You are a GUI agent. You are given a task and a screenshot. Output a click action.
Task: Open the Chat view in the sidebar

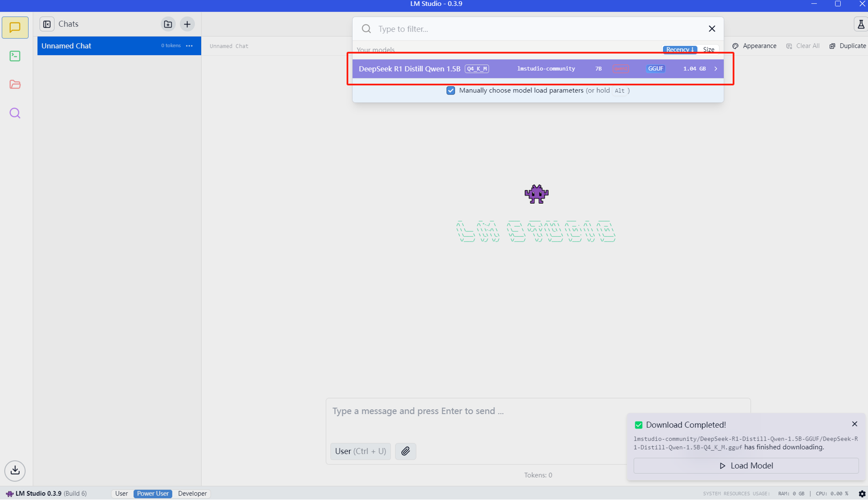15,28
